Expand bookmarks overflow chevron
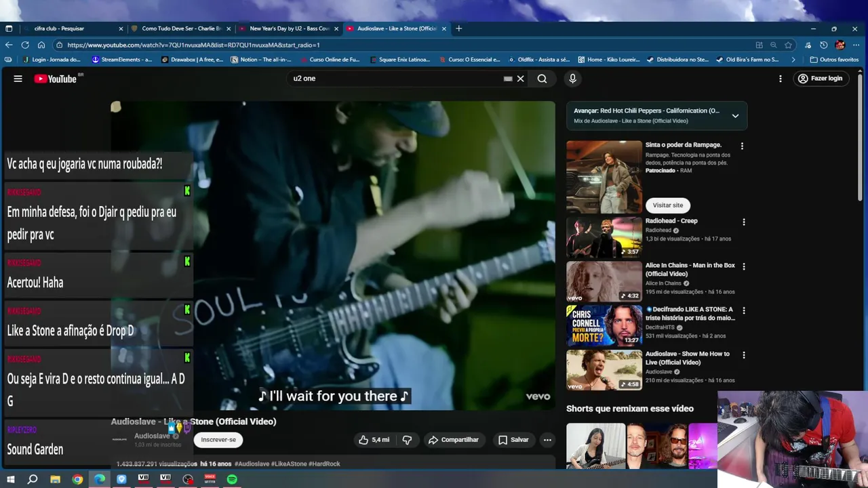Screen dimensions: 868x488 [793, 60]
